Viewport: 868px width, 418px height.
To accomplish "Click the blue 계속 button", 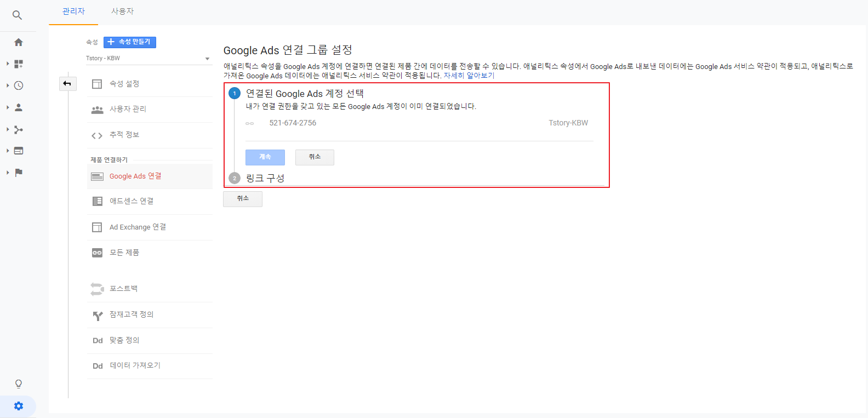I will (x=265, y=157).
